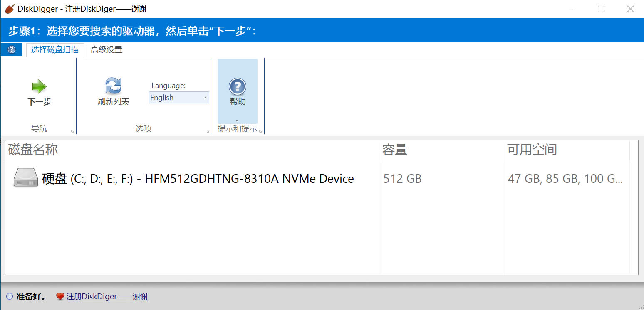Expand the arrow beneath the 帮助 button
The width and height of the screenshot is (644, 310).
tap(237, 121)
